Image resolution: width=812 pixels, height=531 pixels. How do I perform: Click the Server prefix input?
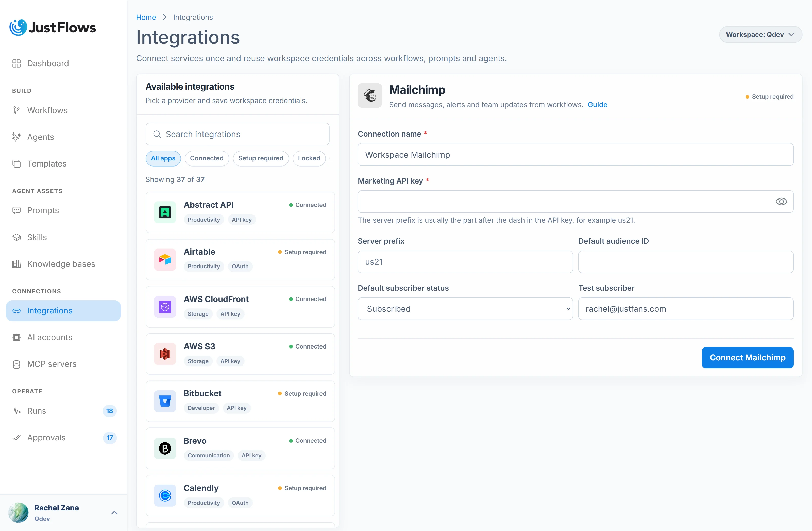pyautogui.click(x=465, y=262)
